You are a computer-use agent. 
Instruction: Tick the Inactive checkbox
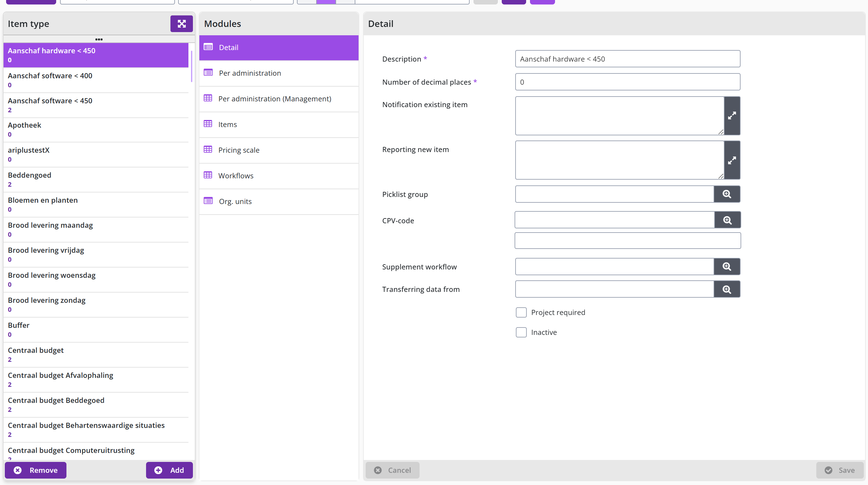point(521,332)
